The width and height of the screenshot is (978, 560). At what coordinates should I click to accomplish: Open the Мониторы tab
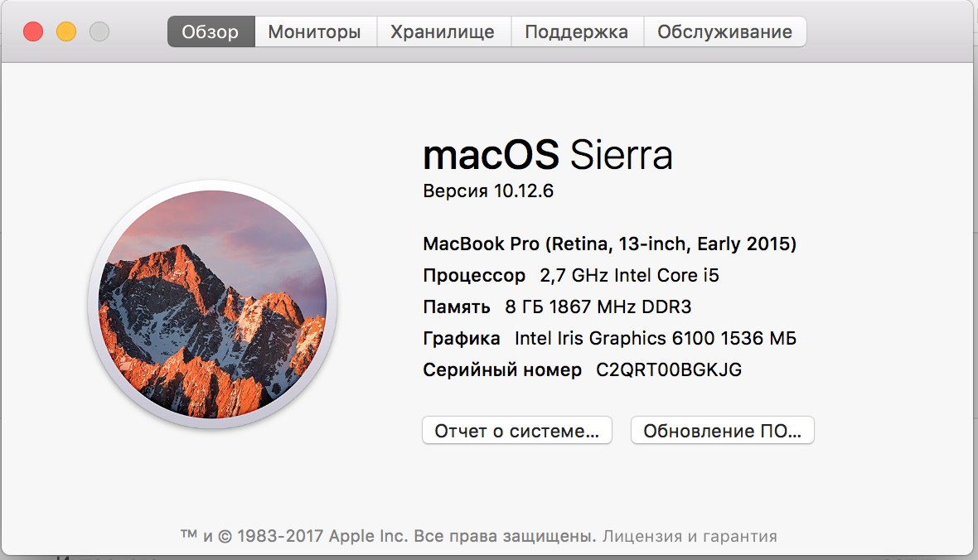pyautogui.click(x=315, y=31)
